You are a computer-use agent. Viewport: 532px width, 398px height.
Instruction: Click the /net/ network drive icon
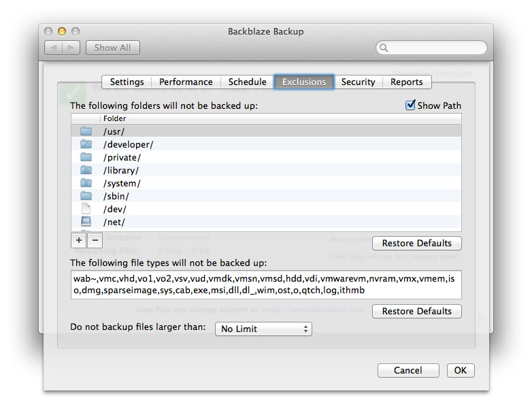pos(86,222)
